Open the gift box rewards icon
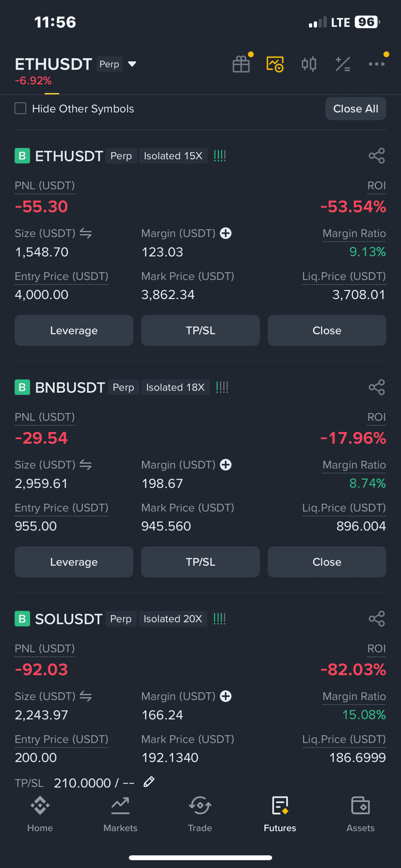Screen dimensions: 401x868 [x=241, y=64]
